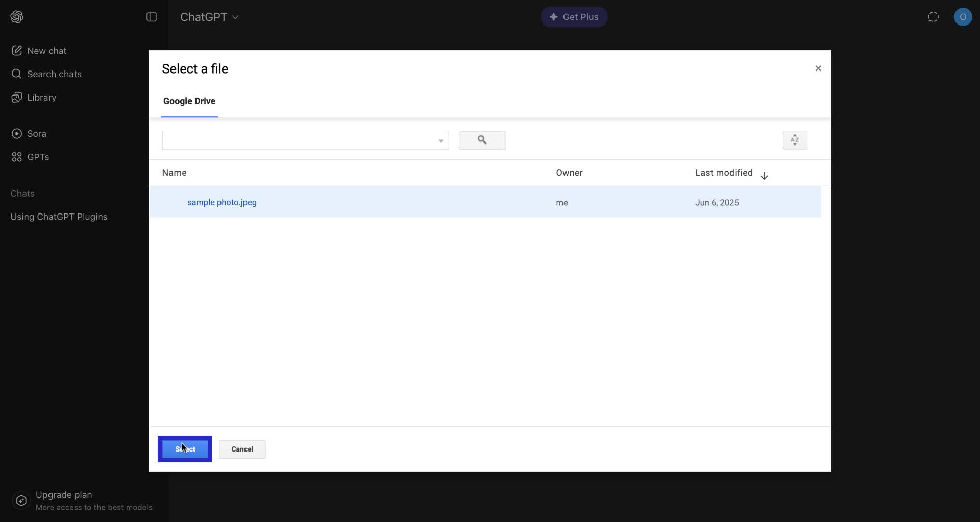980x522 pixels.
Task: Collapse the sidebar with the panel icon
Action: tap(152, 17)
